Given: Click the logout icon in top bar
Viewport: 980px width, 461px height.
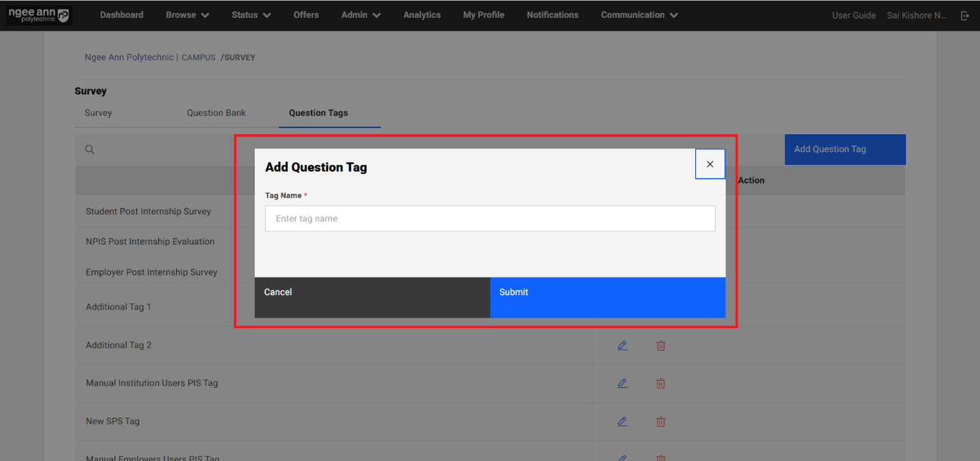Looking at the screenshot, I should tap(965, 15).
